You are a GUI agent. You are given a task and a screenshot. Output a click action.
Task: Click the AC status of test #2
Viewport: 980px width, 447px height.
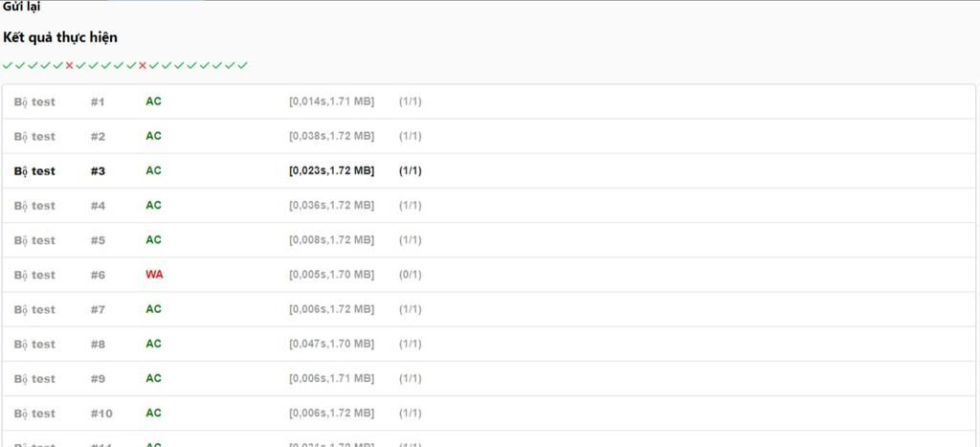[153, 136]
